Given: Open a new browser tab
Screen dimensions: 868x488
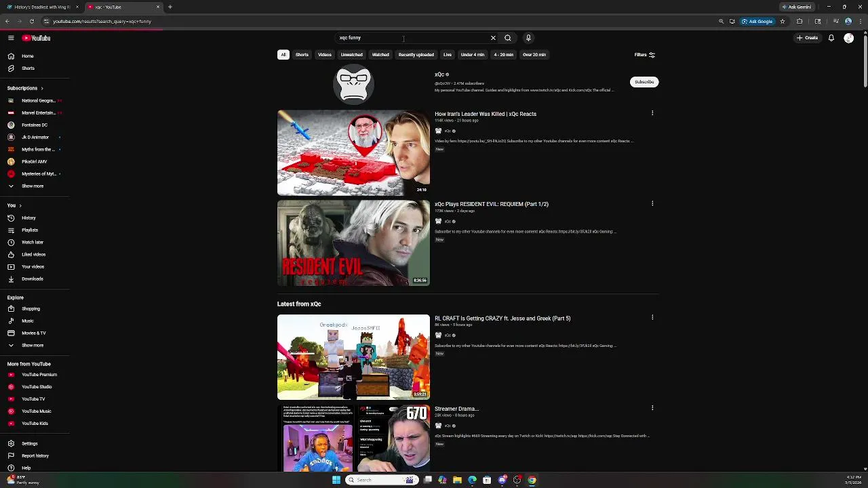Looking at the screenshot, I should (170, 7).
